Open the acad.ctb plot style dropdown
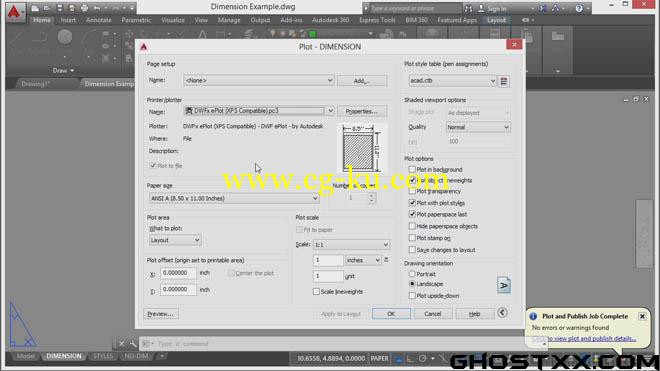 point(452,80)
